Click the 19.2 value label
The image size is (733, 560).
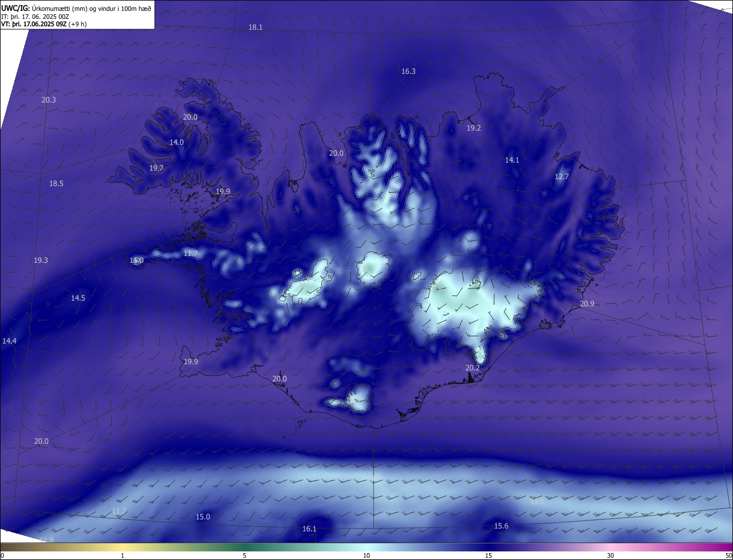[x=474, y=128]
